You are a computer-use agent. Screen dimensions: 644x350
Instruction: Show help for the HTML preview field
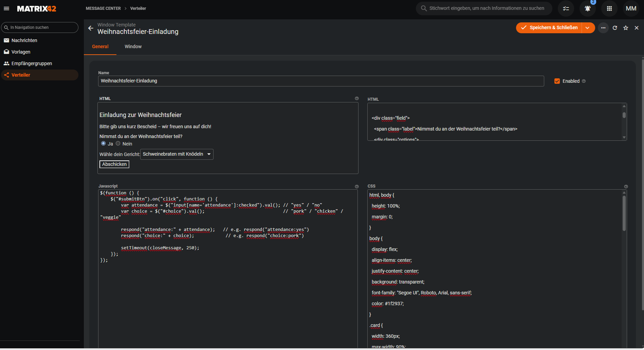[357, 98]
